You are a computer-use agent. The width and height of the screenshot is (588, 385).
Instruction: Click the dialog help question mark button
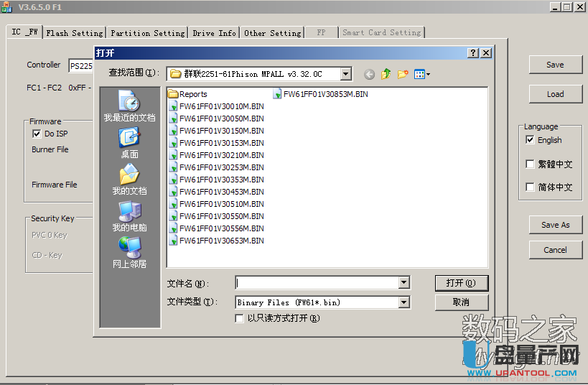pos(473,53)
